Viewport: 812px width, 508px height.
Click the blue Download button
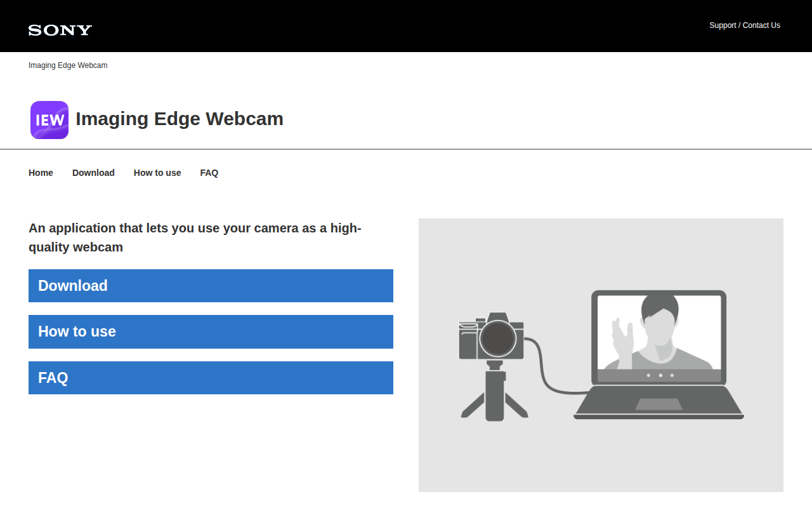[x=211, y=286]
